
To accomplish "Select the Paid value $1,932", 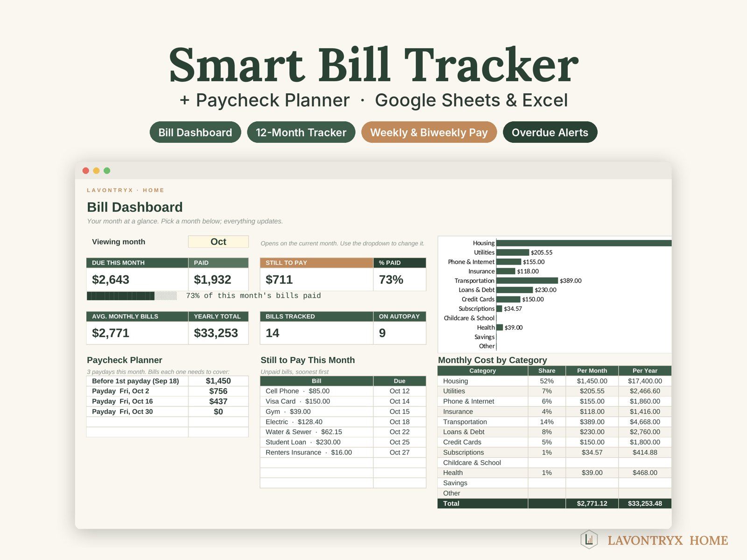I will (x=212, y=280).
